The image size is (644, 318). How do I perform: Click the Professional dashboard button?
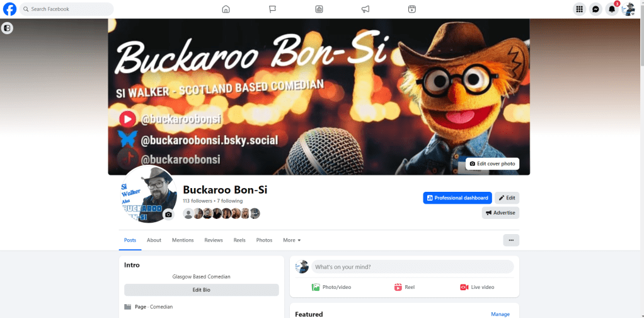pos(457,197)
